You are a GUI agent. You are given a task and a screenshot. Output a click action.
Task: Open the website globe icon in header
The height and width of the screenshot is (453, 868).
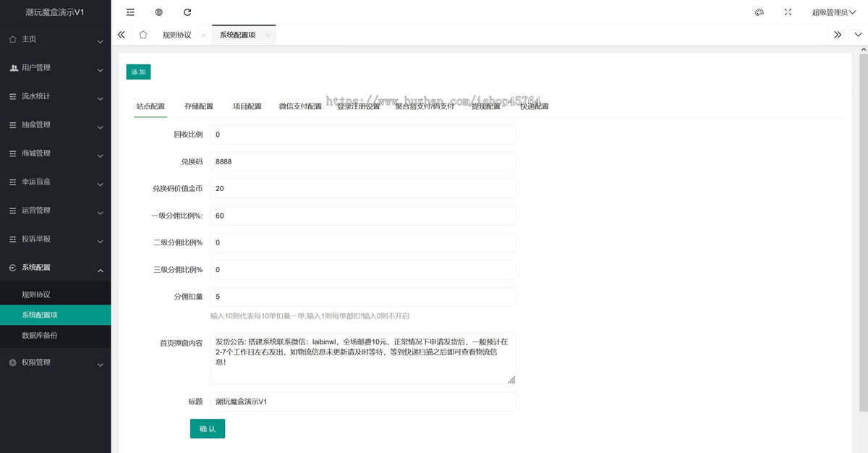click(x=159, y=12)
